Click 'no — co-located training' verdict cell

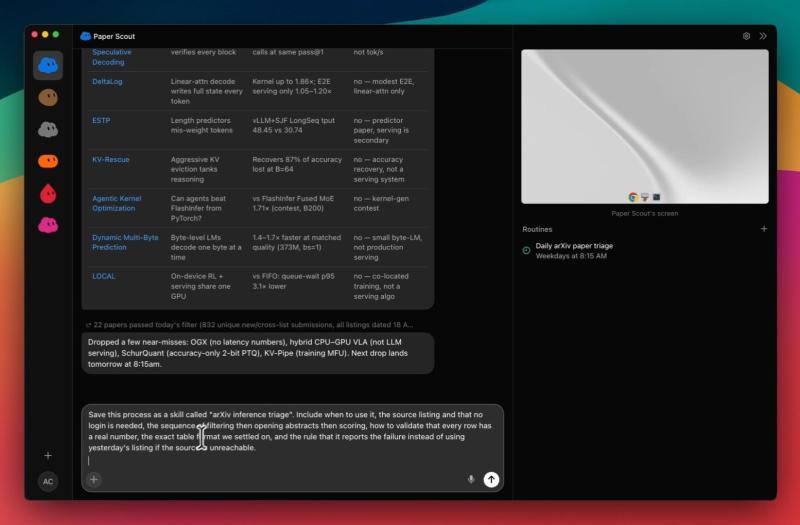pos(381,286)
